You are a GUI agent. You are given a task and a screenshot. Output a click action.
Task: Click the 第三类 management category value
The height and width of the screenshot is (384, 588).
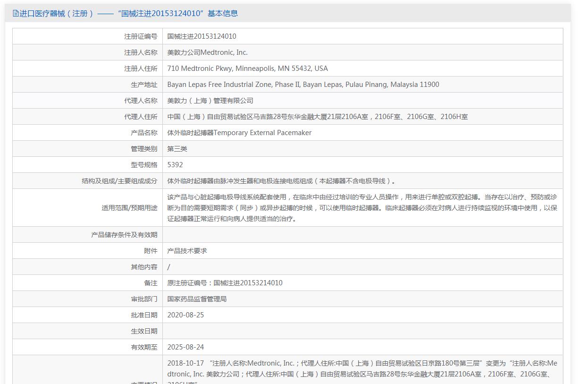pyautogui.click(x=177, y=149)
